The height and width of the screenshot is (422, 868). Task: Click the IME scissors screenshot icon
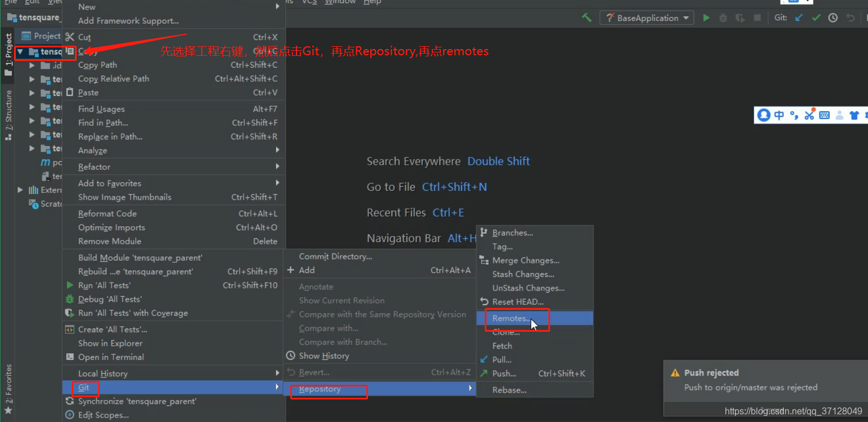[809, 115]
